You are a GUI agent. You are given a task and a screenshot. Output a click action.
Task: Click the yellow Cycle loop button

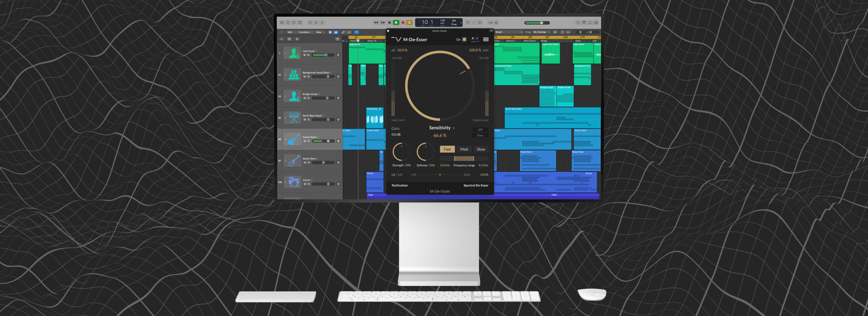(409, 23)
